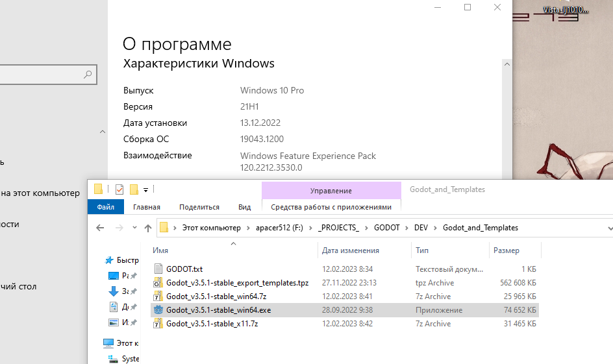The width and height of the screenshot is (613, 364).
Task: Expand the chevron after apacer512 (F:) breadcrumb
Action: pos(310,228)
